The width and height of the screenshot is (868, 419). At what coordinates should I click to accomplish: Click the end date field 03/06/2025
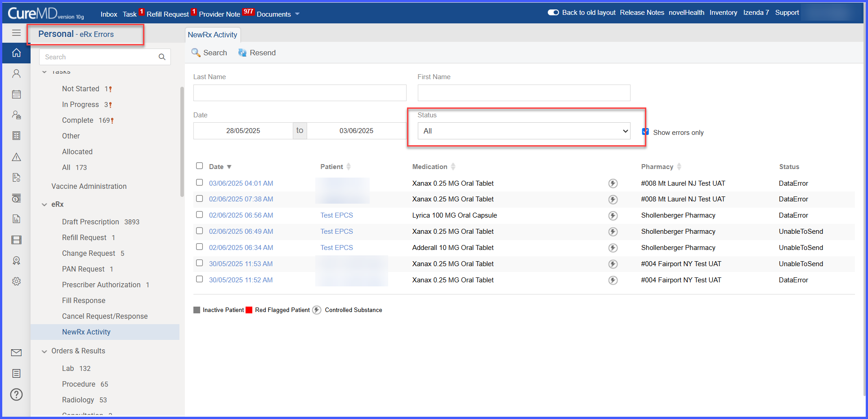pos(356,131)
